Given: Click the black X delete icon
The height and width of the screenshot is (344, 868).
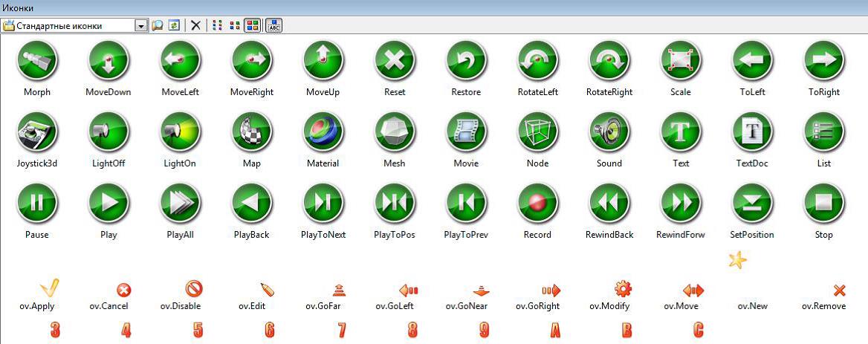Looking at the screenshot, I should pyautogui.click(x=195, y=25).
